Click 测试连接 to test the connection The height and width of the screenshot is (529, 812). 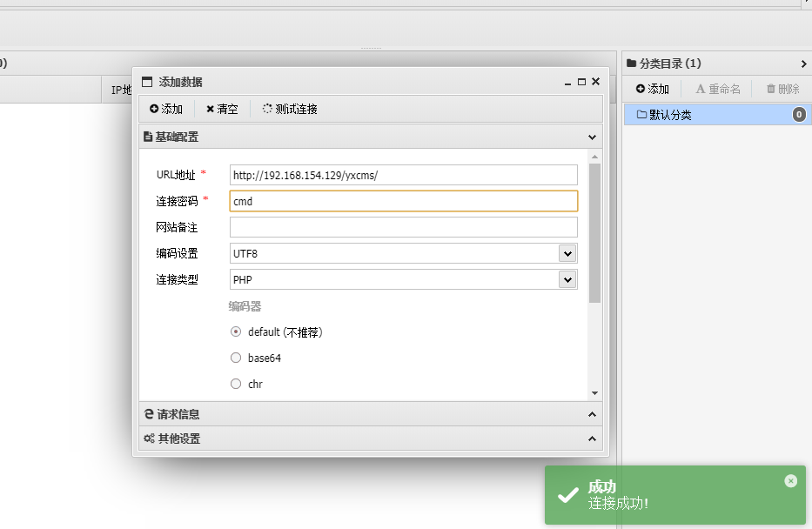[x=290, y=109]
